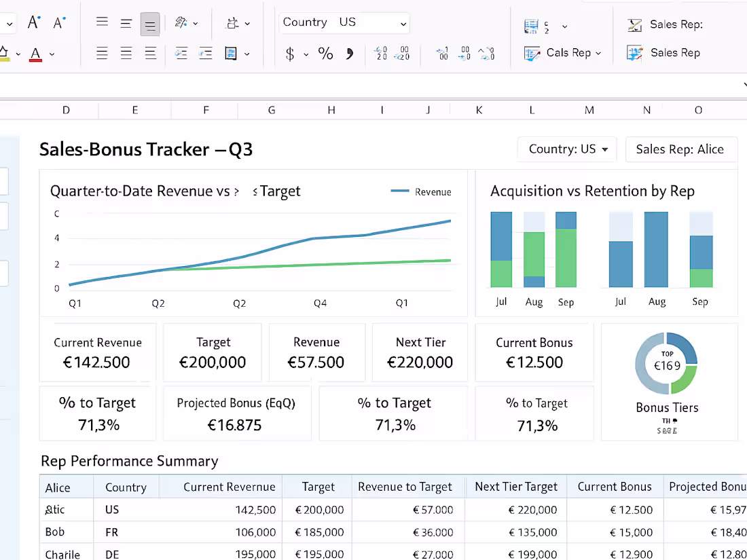
Task: Apply comma style format
Action: [x=350, y=54]
